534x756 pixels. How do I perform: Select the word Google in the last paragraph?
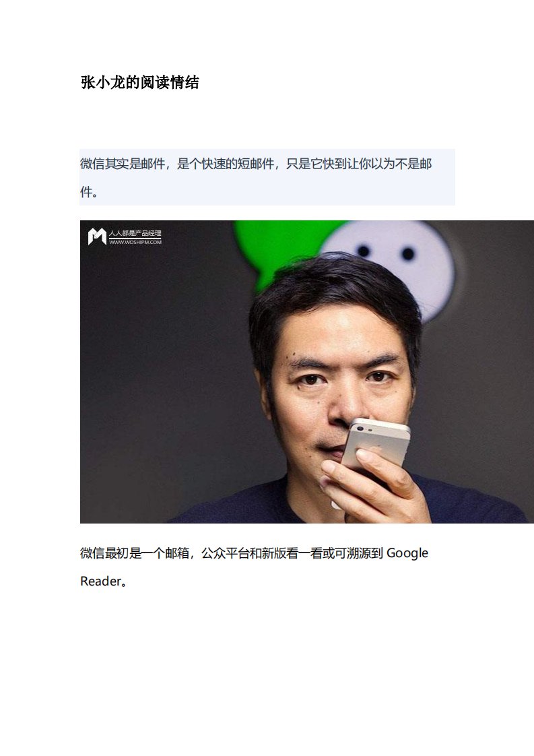(407, 553)
